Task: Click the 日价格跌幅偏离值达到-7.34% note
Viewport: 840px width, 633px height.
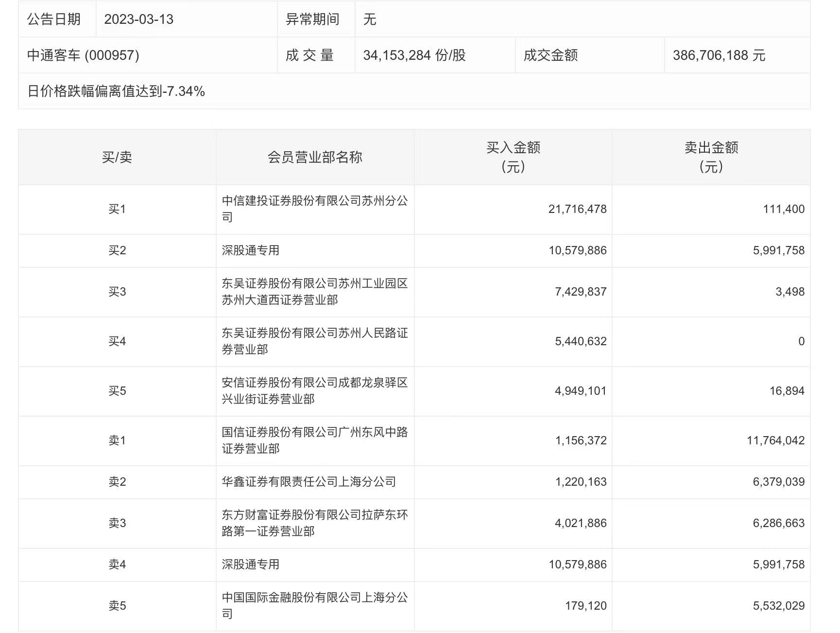Action: click(116, 91)
